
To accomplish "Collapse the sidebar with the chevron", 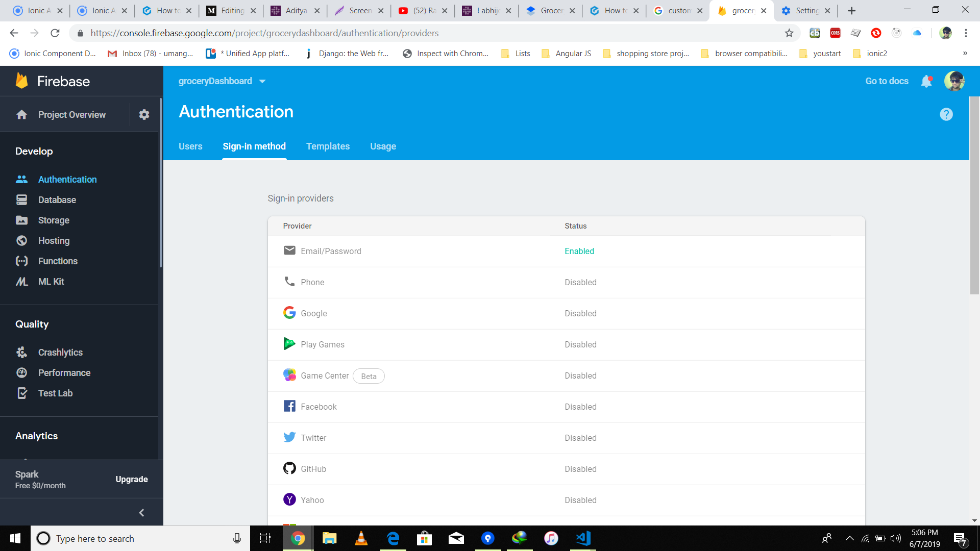I will pyautogui.click(x=141, y=513).
